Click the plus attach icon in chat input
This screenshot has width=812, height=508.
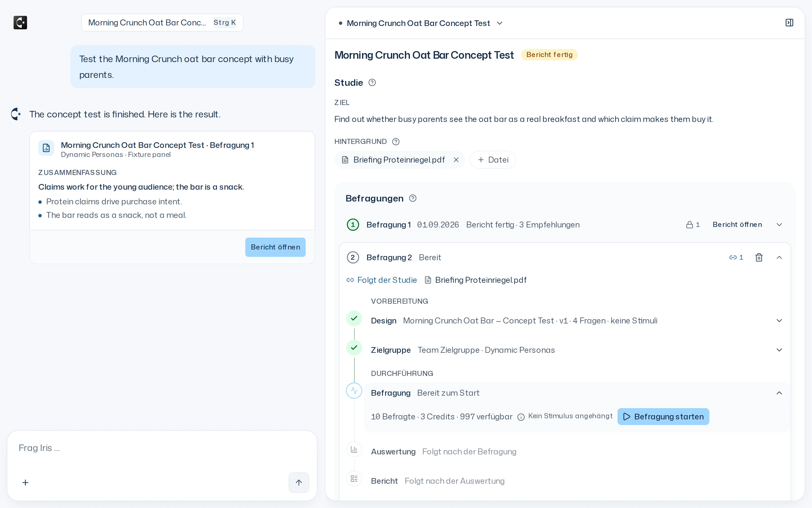[x=25, y=483]
